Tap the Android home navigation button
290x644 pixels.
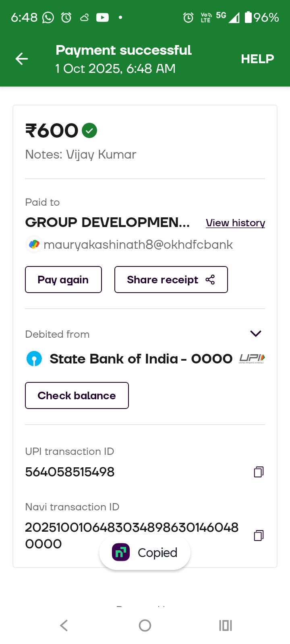[145, 625]
